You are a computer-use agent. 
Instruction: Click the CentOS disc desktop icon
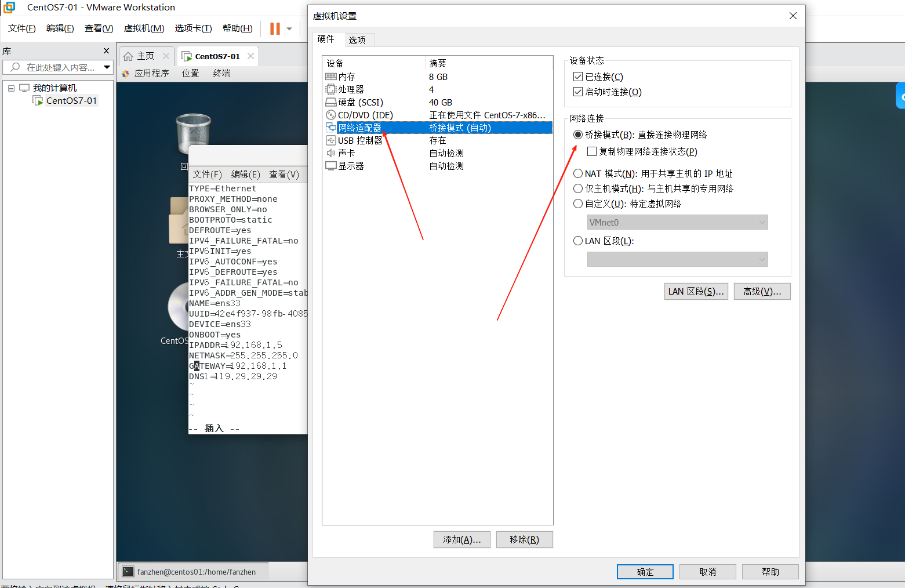(x=178, y=307)
